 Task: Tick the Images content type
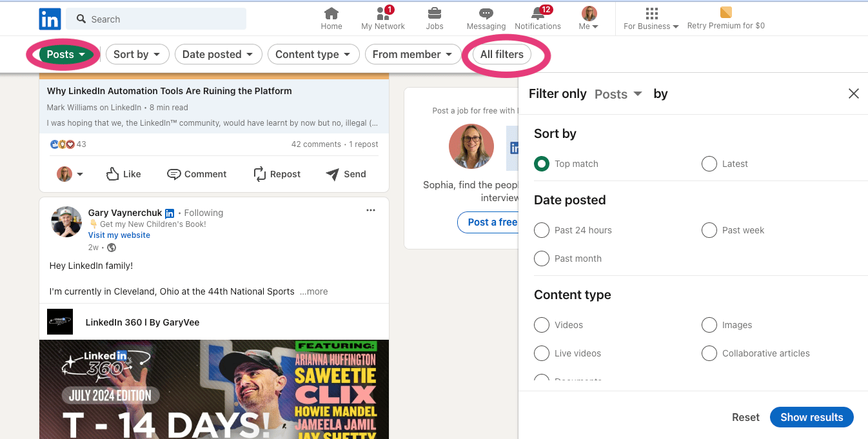709,325
